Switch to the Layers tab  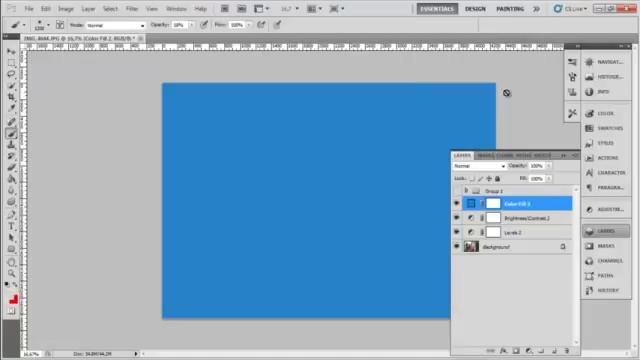pos(462,156)
